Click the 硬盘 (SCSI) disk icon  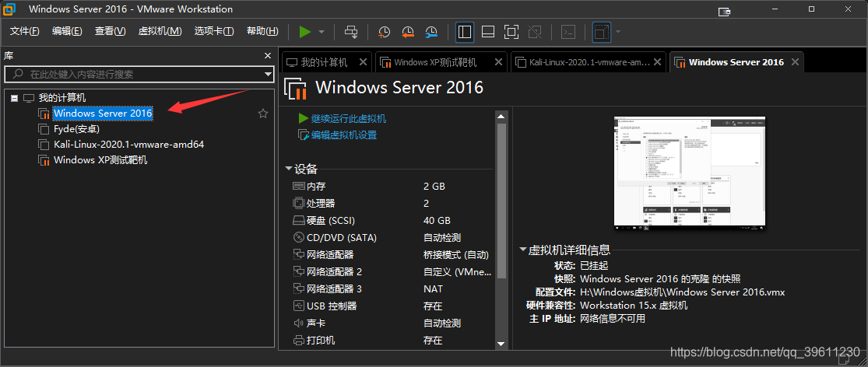(298, 221)
